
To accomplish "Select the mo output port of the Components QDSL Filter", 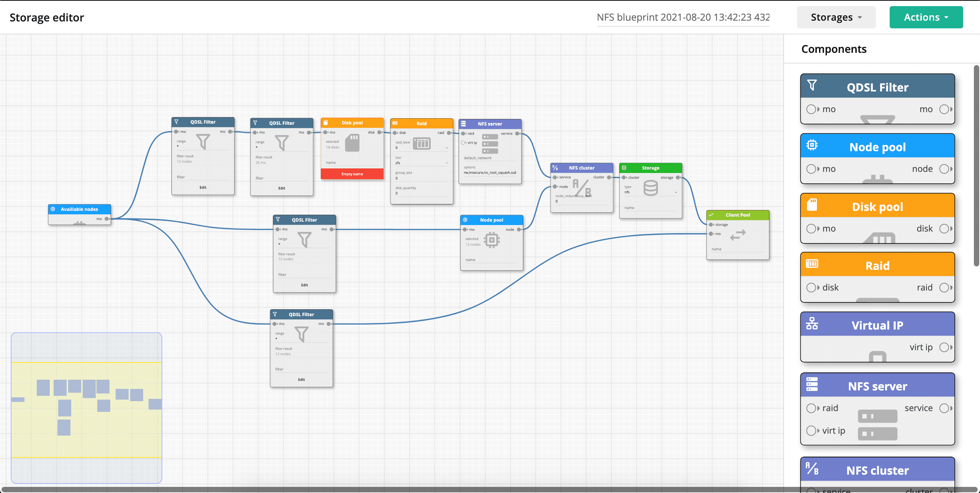I will [944, 109].
